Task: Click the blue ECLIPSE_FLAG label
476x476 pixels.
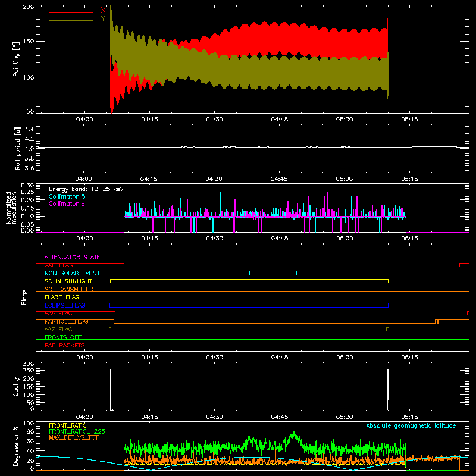Action: tap(65, 305)
